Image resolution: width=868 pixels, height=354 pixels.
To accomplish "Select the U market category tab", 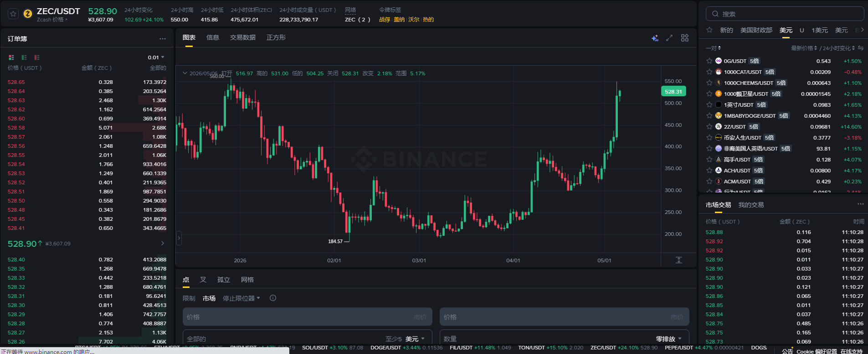I will tap(802, 30).
